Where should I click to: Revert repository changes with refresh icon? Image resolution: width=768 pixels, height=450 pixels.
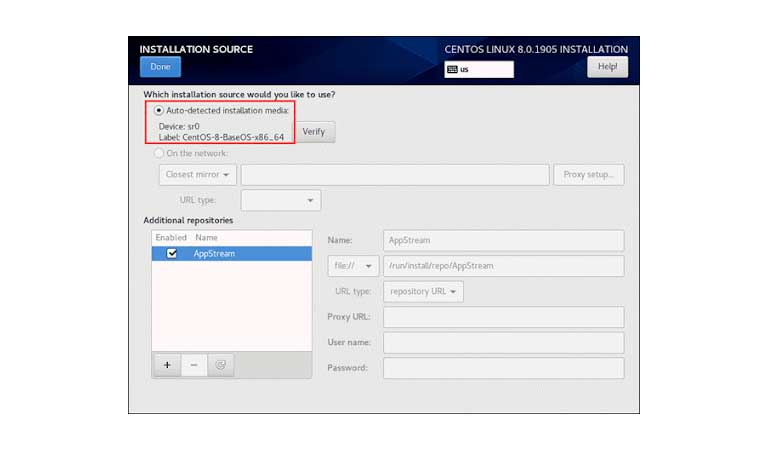point(220,365)
